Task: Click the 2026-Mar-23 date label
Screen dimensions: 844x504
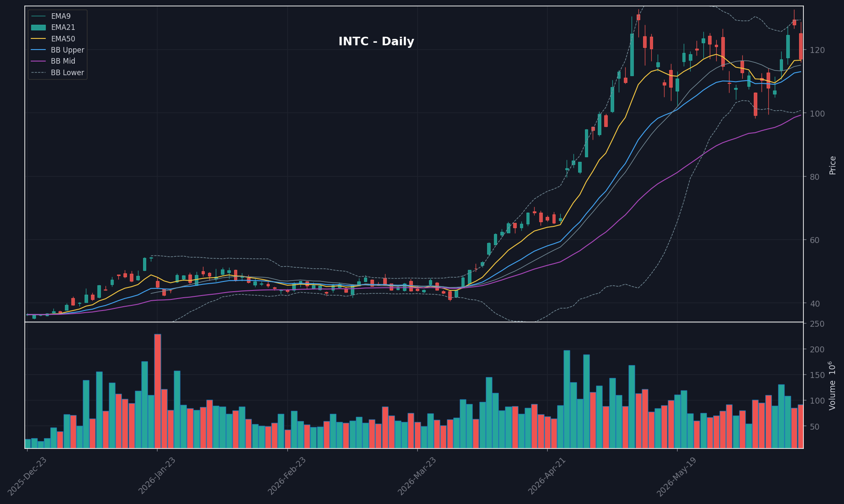Action: pyautogui.click(x=417, y=476)
